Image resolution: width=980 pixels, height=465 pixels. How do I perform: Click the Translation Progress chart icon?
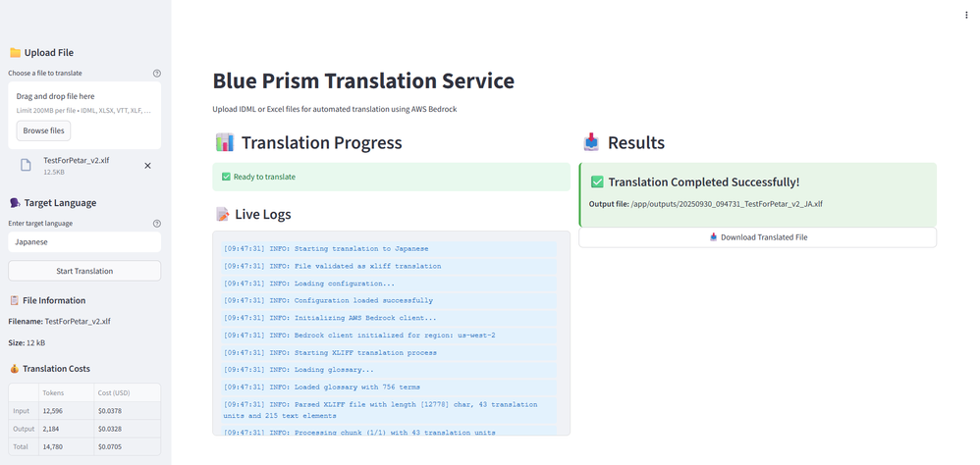click(x=225, y=142)
